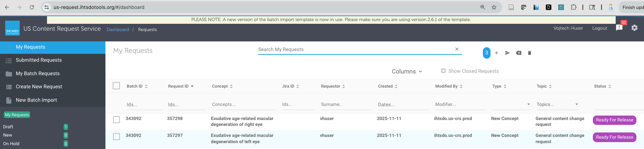Open the notifications alert icon

619,28
